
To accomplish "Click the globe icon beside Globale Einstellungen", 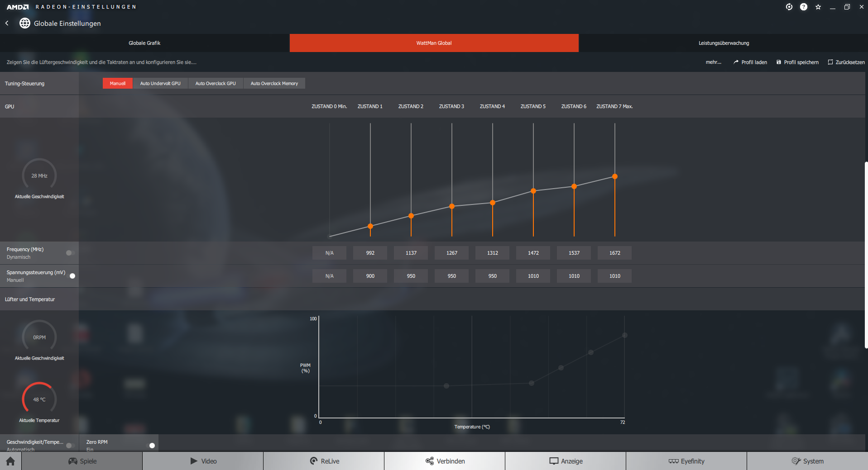I will pyautogui.click(x=25, y=23).
